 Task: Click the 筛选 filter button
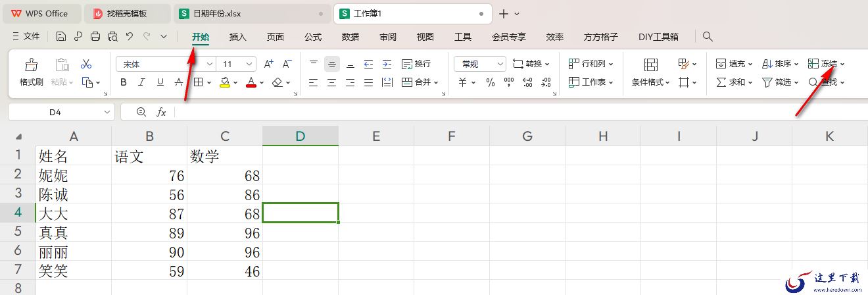(780, 82)
